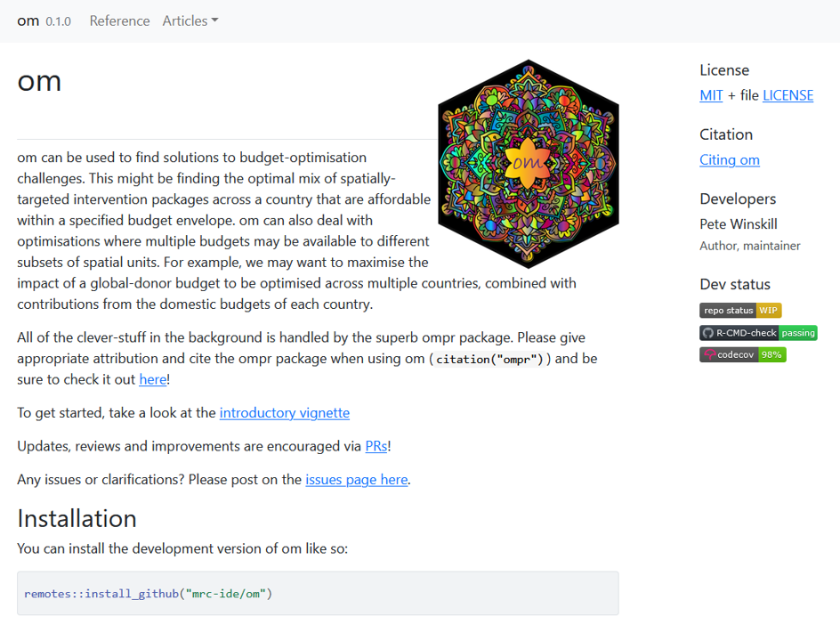Open the LICENSE file link
The width and height of the screenshot is (840, 641).
(x=787, y=95)
